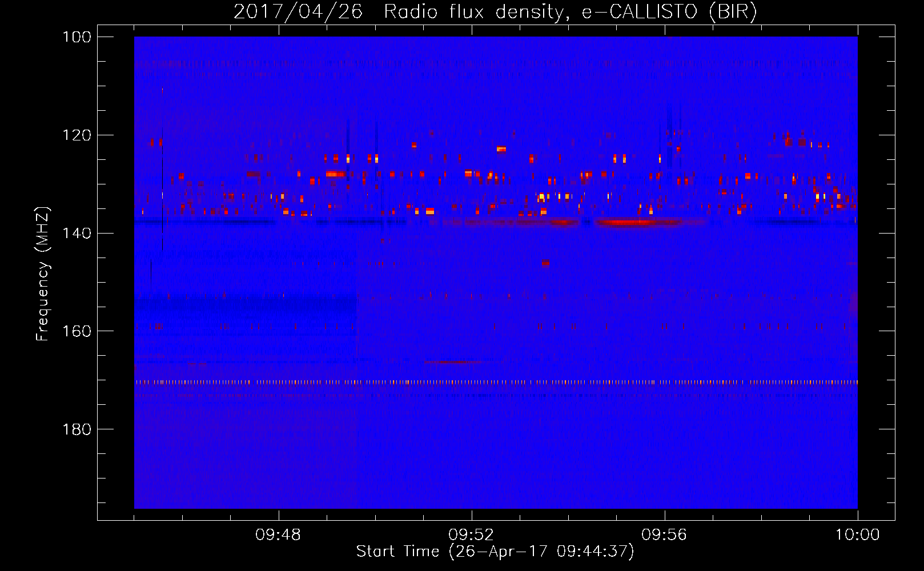Click the 180 frequency tick label
This screenshot has height=571, width=924.
point(77,429)
